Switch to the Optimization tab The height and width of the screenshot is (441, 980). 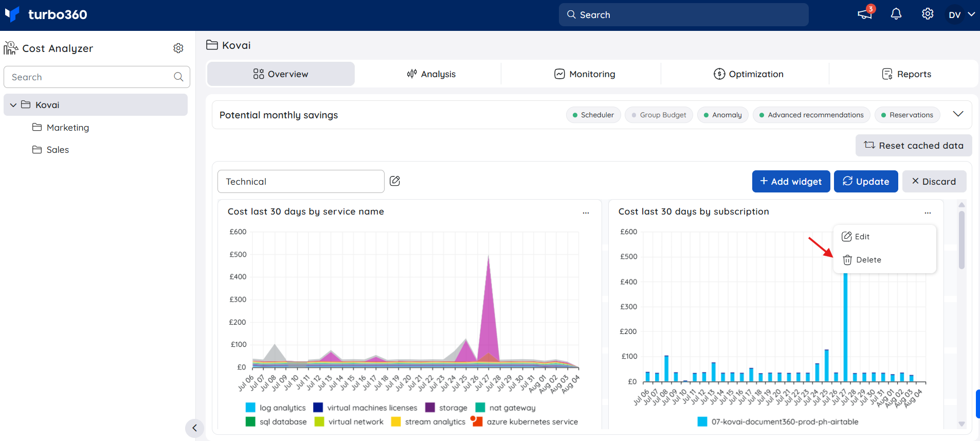point(749,74)
